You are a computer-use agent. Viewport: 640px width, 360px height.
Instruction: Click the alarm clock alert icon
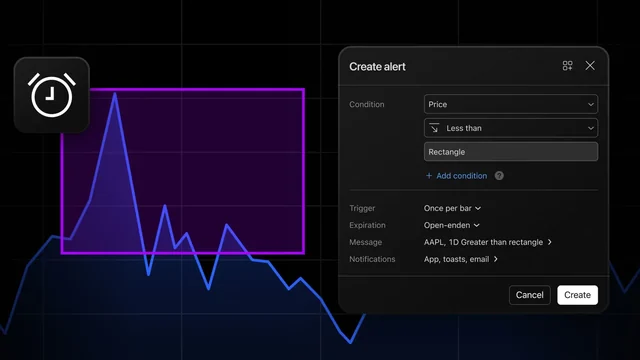point(51,95)
